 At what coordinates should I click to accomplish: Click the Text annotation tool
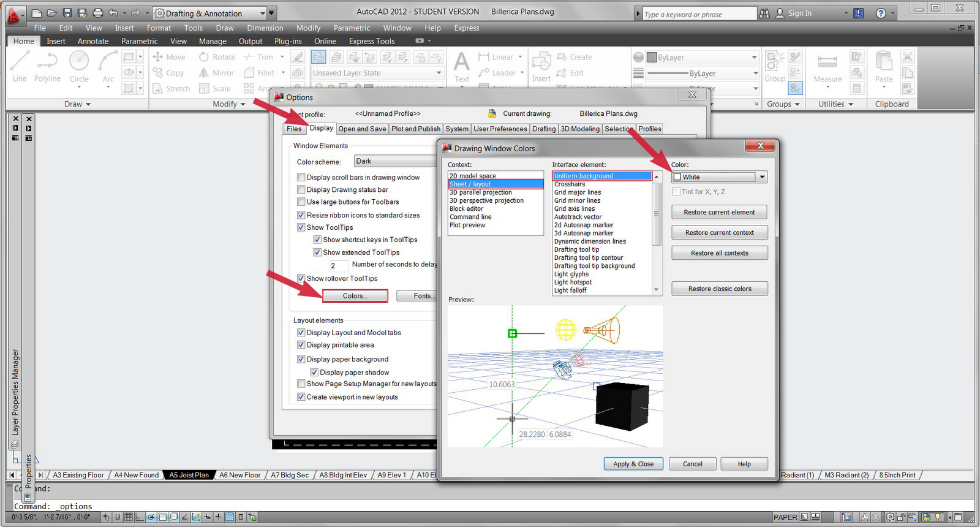pyautogui.click(x=462, y=66)
